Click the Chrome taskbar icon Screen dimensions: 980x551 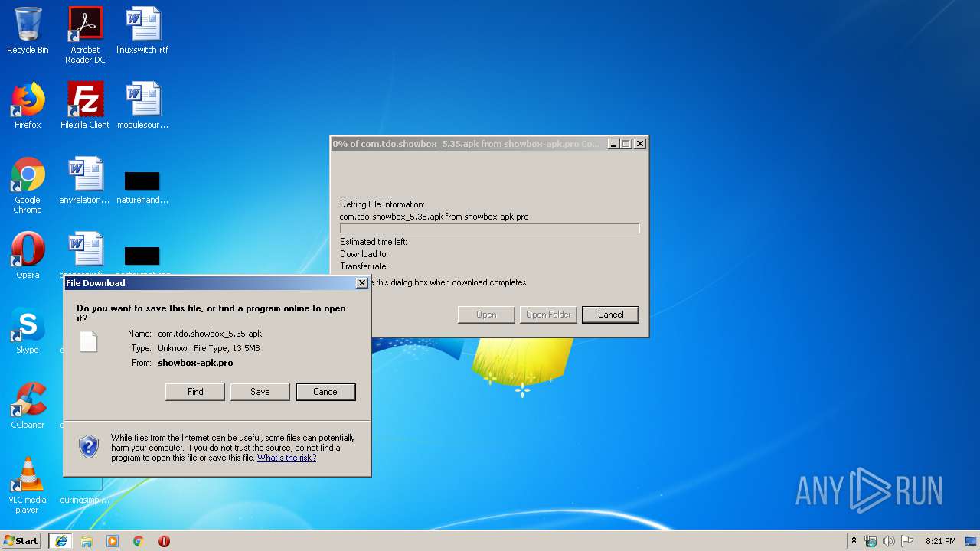point(139,541)
